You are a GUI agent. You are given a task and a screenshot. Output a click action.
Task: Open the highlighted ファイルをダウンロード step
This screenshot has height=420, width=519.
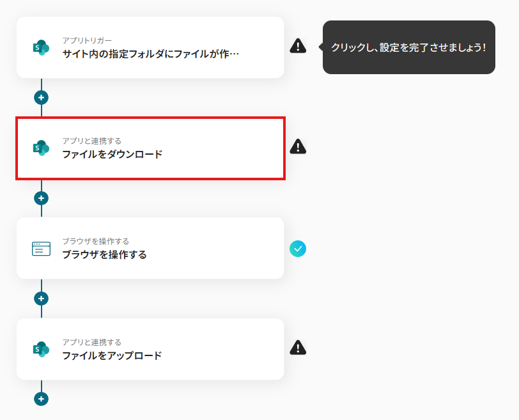coord(150,148)
